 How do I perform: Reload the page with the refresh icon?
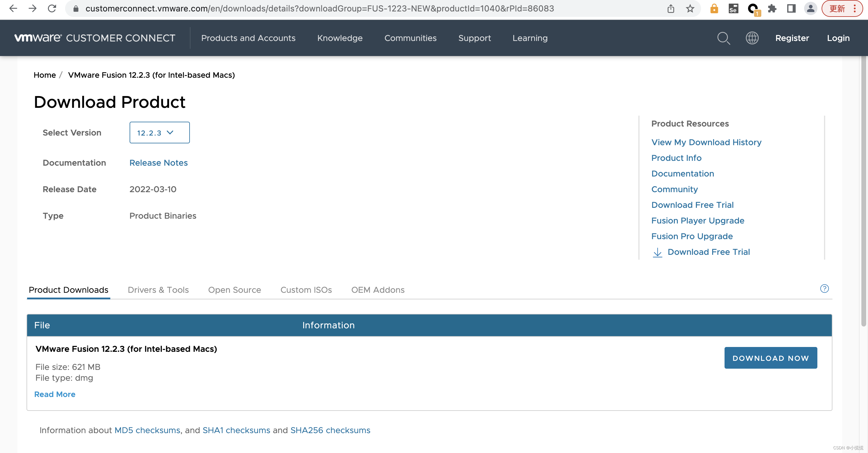[52, 8]
